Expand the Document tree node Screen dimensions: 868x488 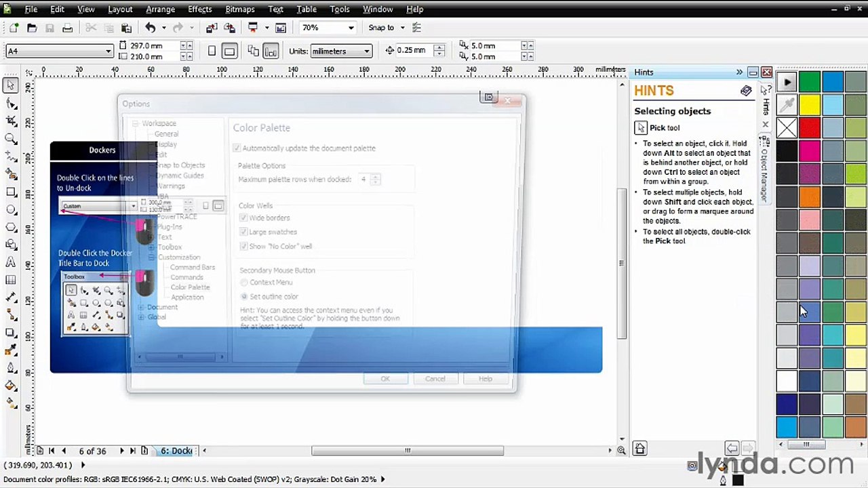[x=141, y=307]
